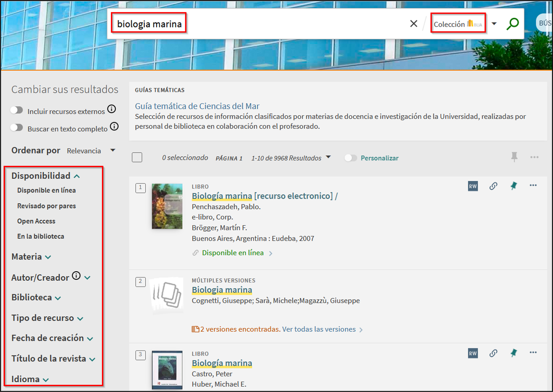
Task: Click the first book cover thumbnail
Action: 167,206
